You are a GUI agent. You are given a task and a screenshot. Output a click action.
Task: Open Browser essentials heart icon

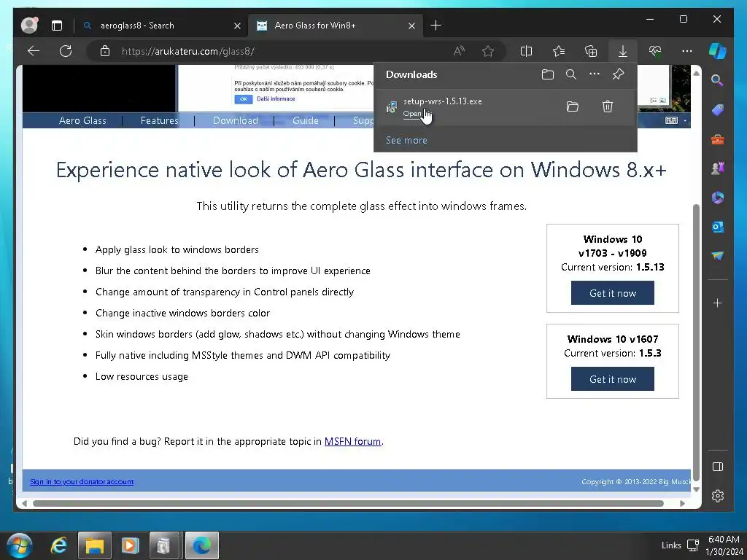point(655,51)
